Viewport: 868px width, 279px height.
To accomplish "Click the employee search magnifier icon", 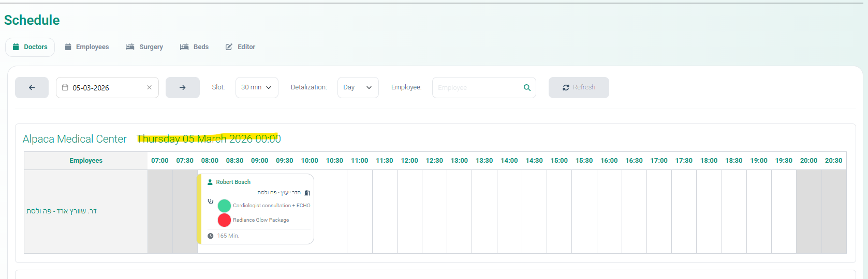I will click(527, 87).
